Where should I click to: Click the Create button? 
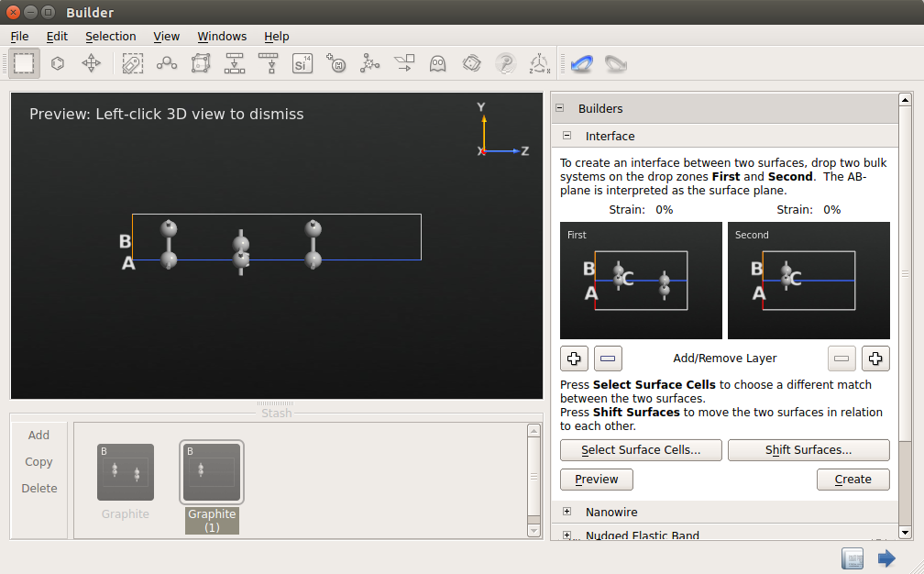pos(853,480)
